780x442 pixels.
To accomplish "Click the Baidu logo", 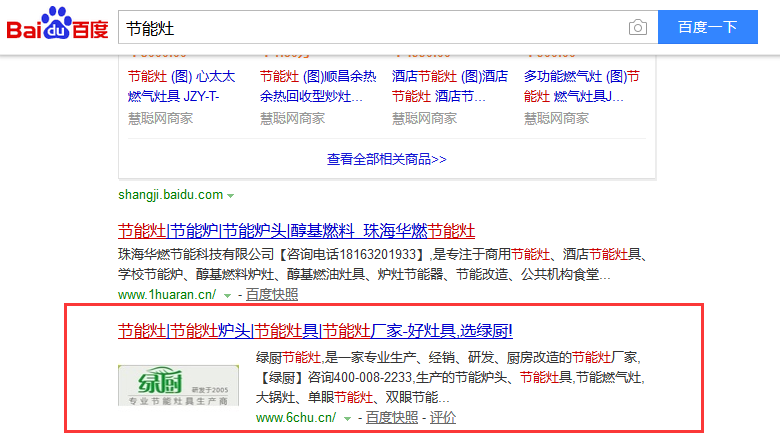I will coord(57,24).
